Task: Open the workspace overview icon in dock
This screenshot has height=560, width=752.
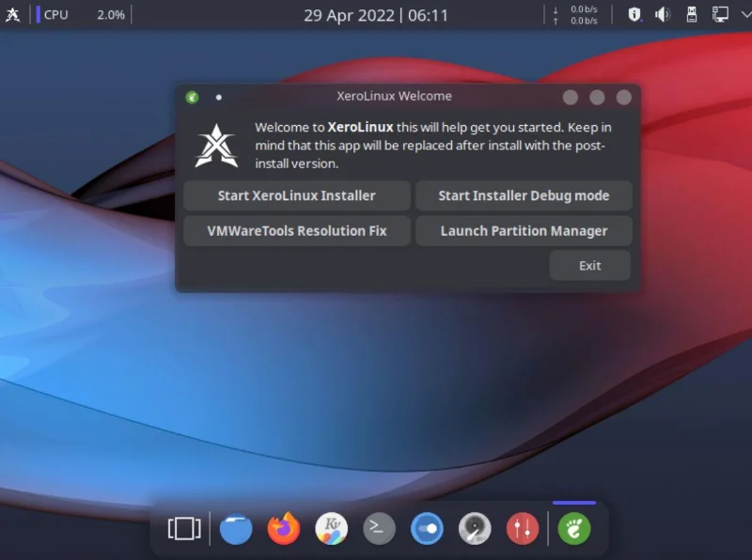Action: (184, 528)
